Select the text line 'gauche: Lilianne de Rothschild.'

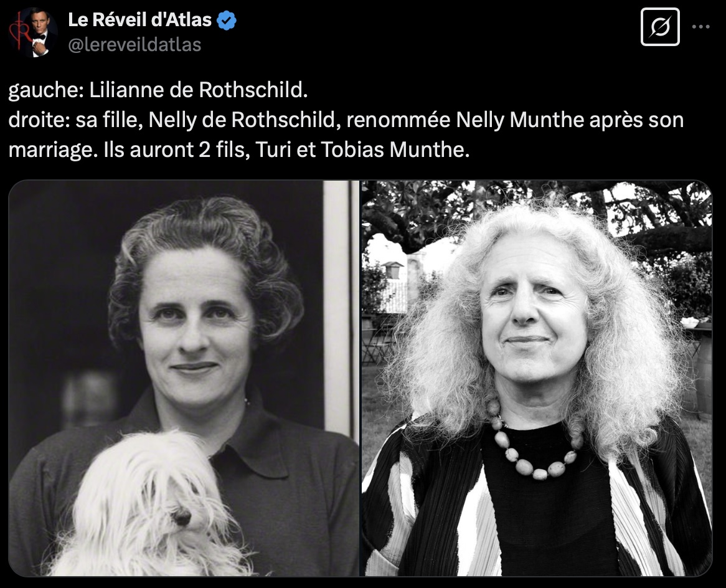[x=158, y=90]
